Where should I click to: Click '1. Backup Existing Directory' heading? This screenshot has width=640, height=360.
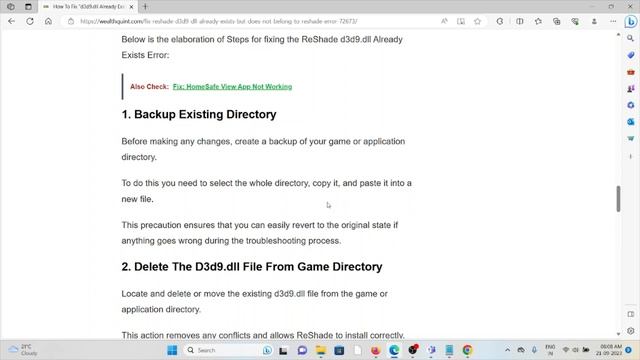[199, 114]
